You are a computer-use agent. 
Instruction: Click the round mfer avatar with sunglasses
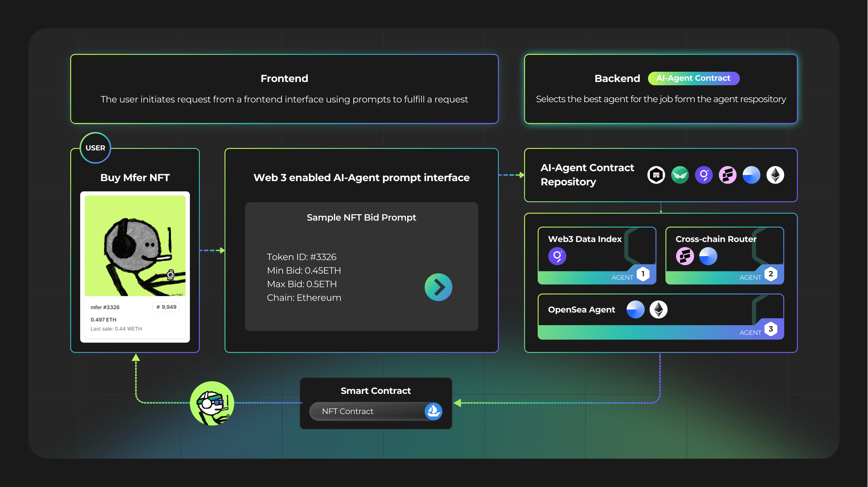click(x=212, y=403)
